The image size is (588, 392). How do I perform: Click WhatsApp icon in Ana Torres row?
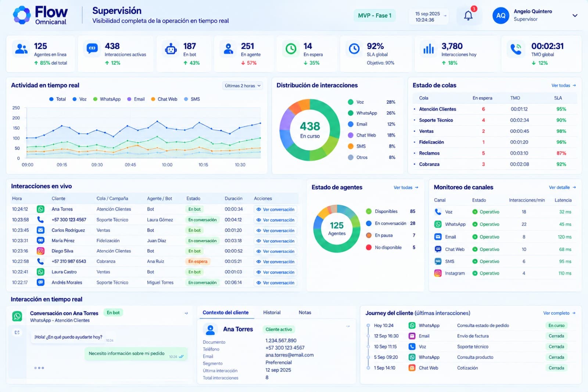[x=40, y=209]
